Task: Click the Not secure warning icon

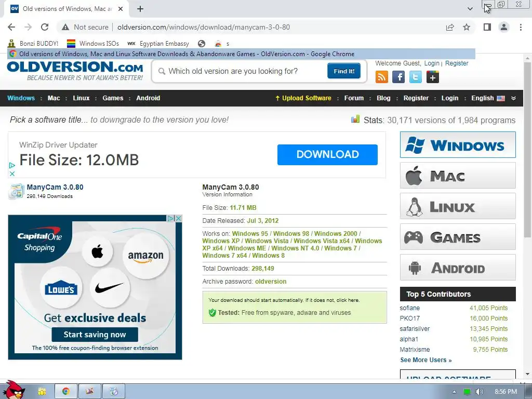Action: (x=65, y=27)
